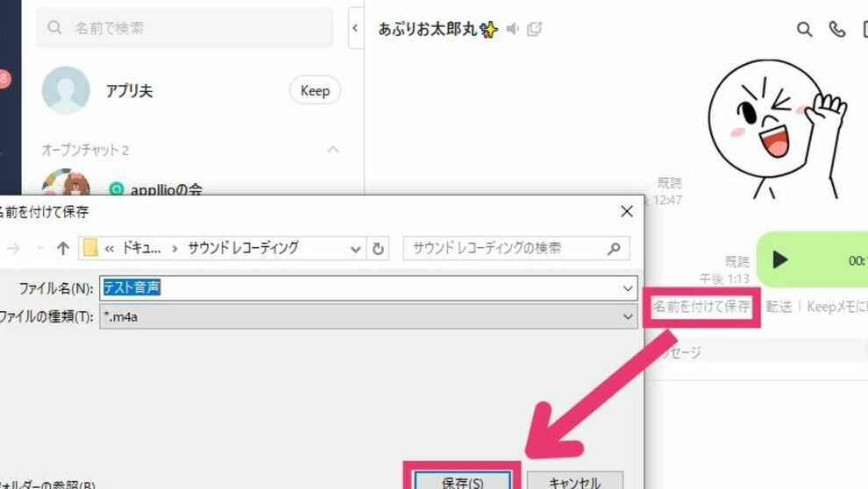The height and width of the screenshot is (489, 868).
Task: Click the Keepメモ link under voice message
Action: (837, 307)
